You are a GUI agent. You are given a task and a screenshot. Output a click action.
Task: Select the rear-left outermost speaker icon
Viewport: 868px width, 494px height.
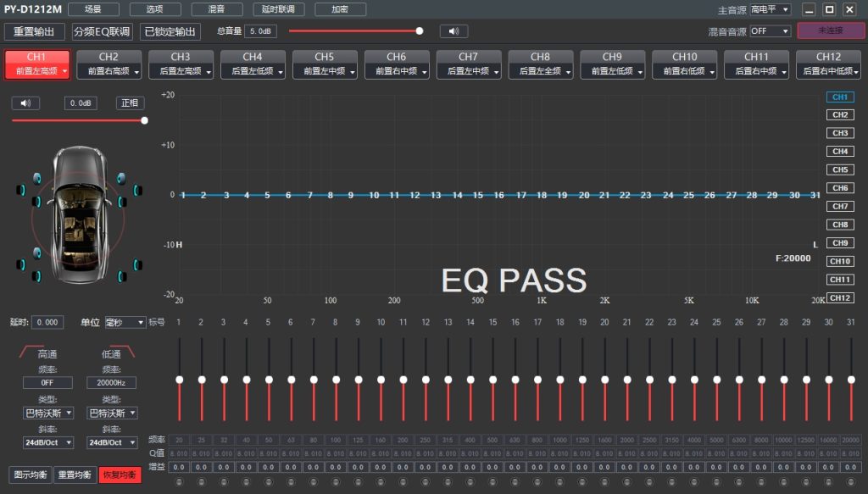[x=21, y=264]
